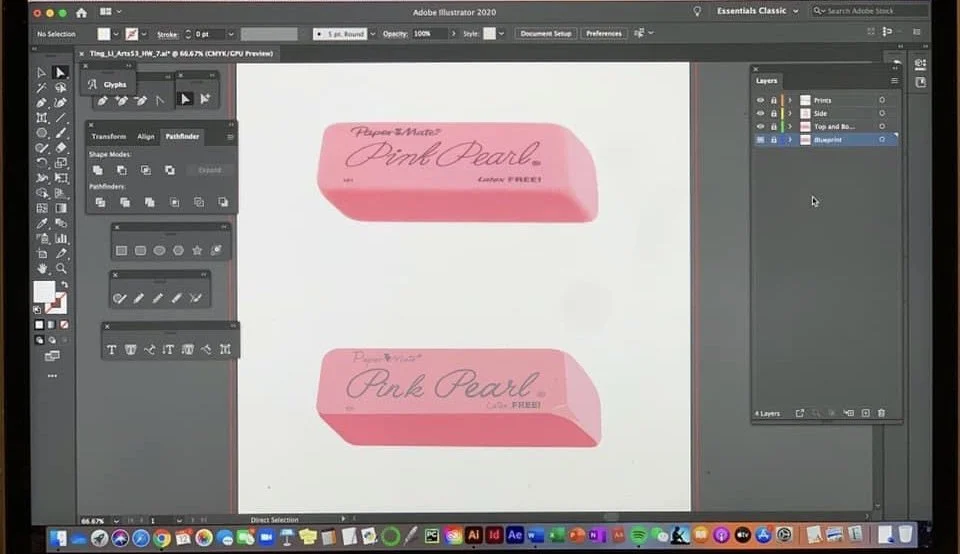Unlock the Side layer
Viewport: 960px width, 554px height.
coord(774,113)
